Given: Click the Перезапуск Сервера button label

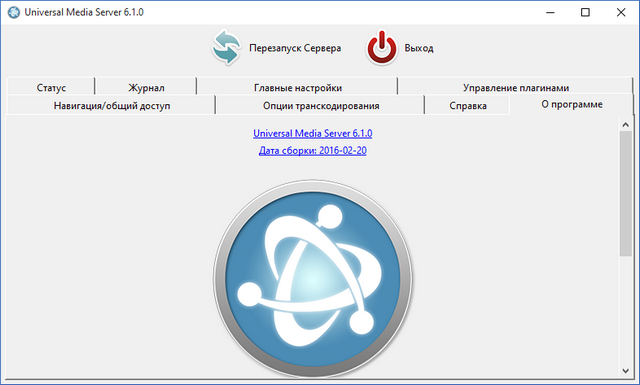Looking at the screenshot, I should click(295, 48).
